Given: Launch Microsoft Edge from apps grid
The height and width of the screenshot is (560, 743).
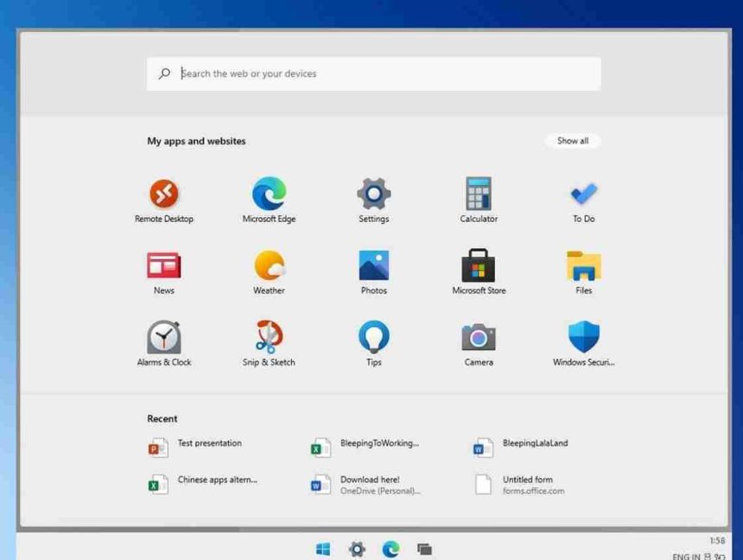Looking at the screenshot, I should tap(270, 200).
